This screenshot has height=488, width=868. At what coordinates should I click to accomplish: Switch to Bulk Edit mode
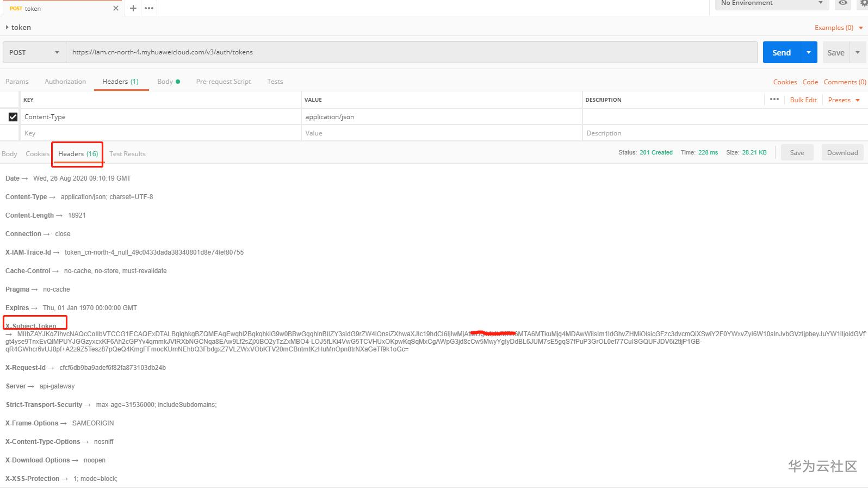[803, 100]
